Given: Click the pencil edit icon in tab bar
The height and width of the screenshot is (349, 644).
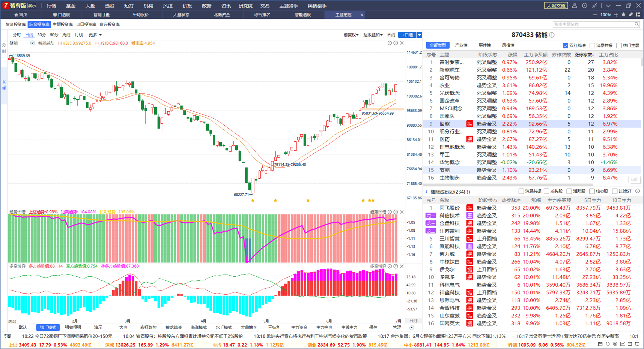Looking at the screenshot, I should (x=631, y=15).
